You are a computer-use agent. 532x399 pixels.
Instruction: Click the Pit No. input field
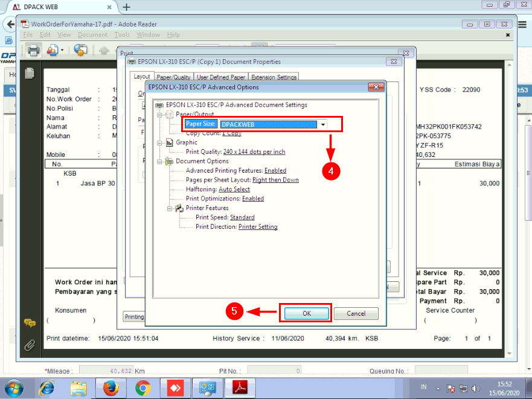click(x=274, y=371)
